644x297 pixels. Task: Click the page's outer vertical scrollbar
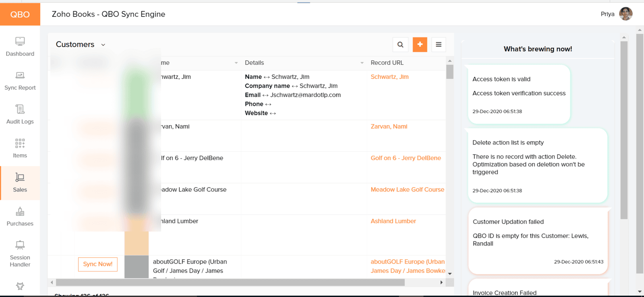640,153
